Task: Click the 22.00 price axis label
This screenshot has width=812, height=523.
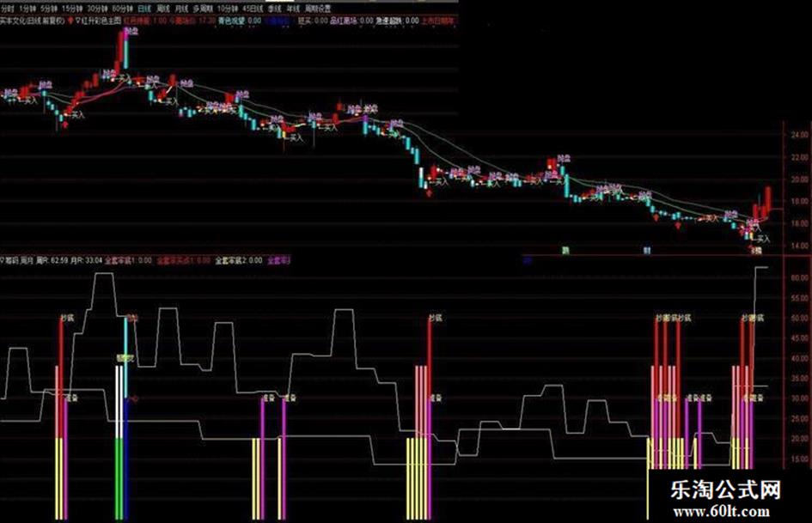Action: [x=799, y=157]
